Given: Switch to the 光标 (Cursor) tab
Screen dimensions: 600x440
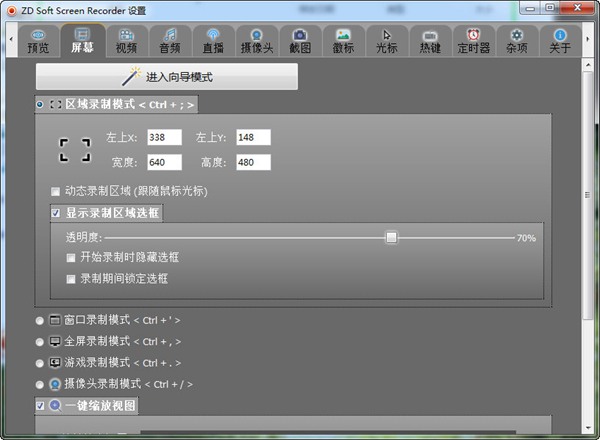Looking at the screenshot, I should 386,40.
